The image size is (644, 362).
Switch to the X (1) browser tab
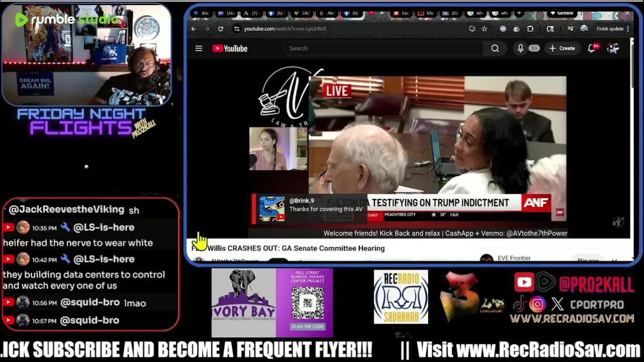click(x=252, y=13)
